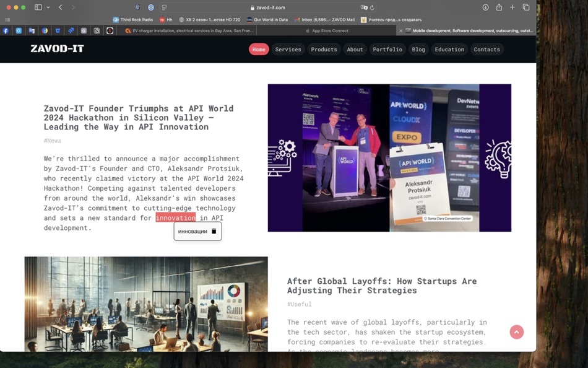Viewport: 588px width, 368px height.
Task: Open the tab group dropdown chevron
Action: click(x=48, y=7)
